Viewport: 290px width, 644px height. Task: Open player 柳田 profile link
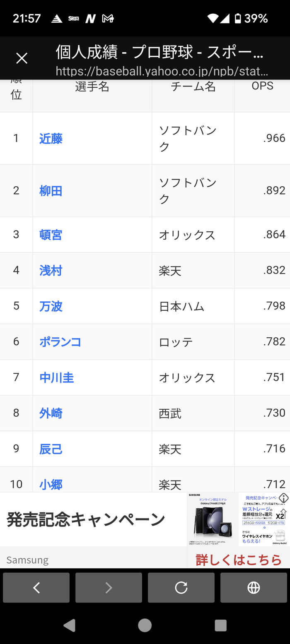tap(51, 191)
